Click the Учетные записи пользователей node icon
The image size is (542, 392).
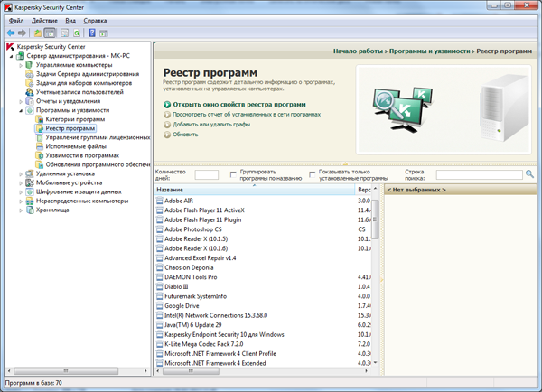[29, 92]
